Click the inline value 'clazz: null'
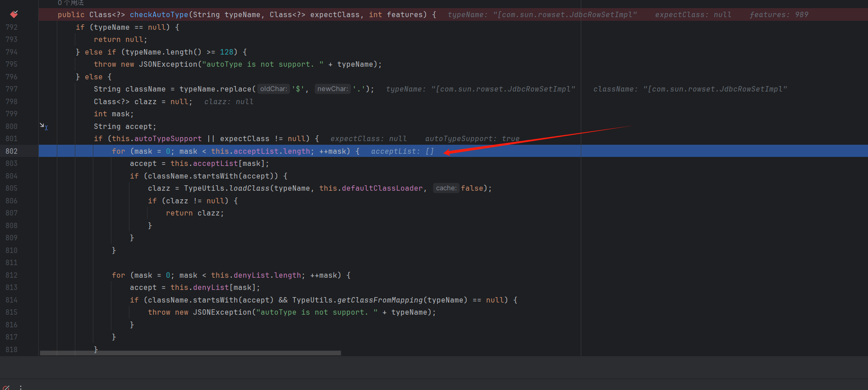The width and height of the screenshot is (868, 390). tap(229, 101)
